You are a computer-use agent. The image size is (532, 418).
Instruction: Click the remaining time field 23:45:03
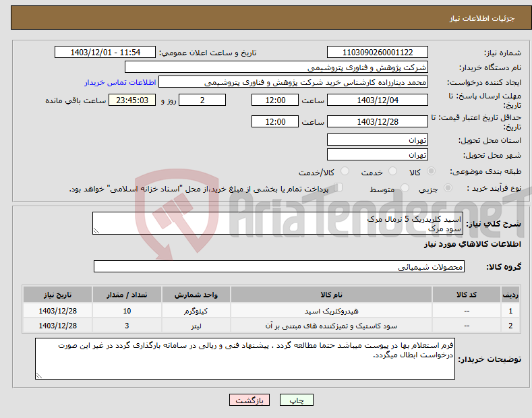[132, 100]
